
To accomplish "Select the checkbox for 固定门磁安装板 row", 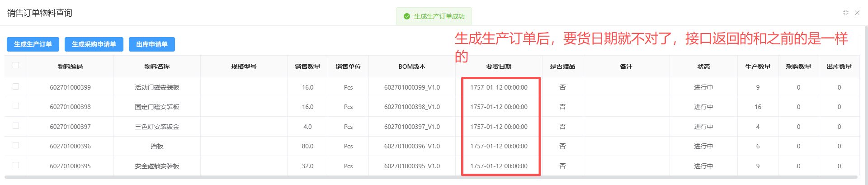I will click(x=16, y=106).
